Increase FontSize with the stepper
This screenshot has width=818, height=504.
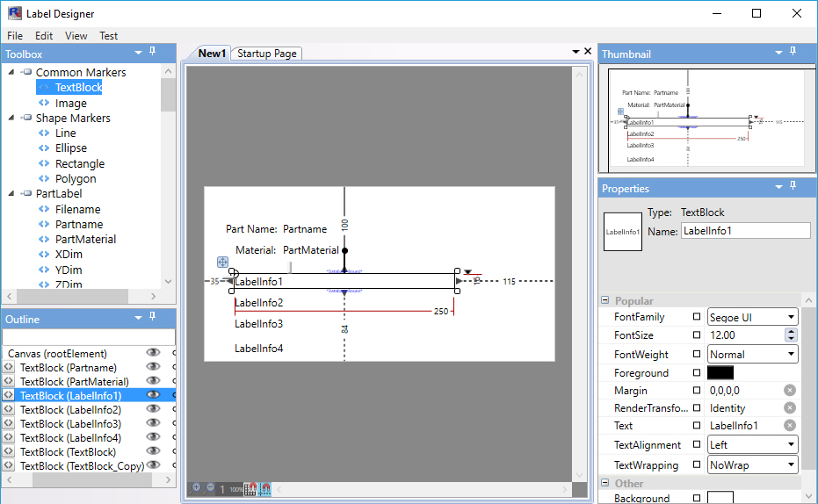click(792, 332)
